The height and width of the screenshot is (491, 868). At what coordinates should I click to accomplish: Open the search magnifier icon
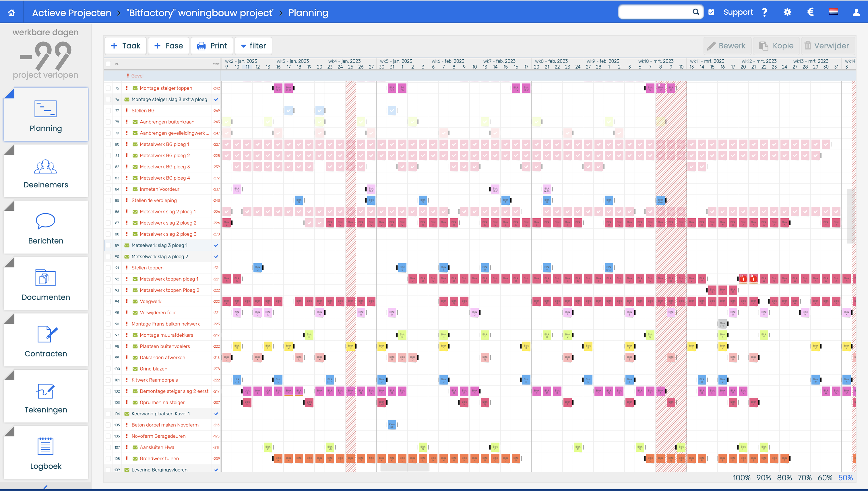click(695, 12)
